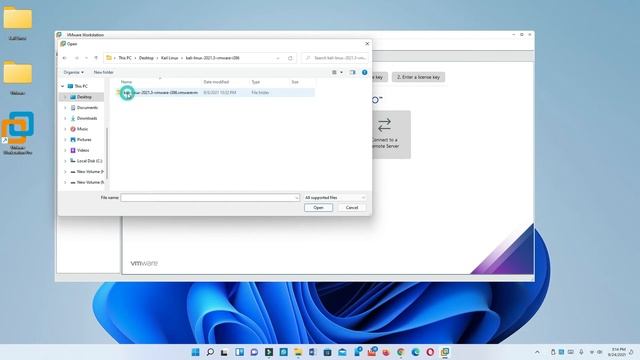Open Google Chrome from the taskbar
Image resolution: width=640 pixels, height=360 pixels.
(x=401, y=352)
